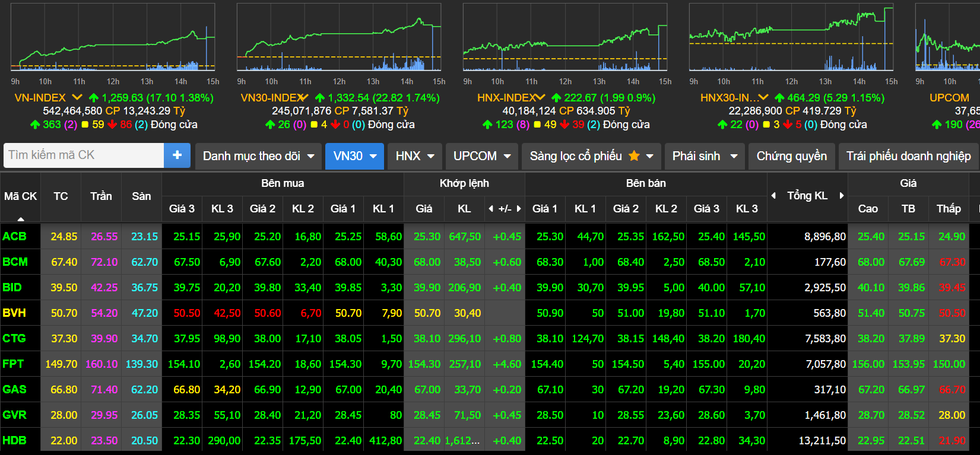Open the HNX-INDEX intraday chart

click(565, 37)
